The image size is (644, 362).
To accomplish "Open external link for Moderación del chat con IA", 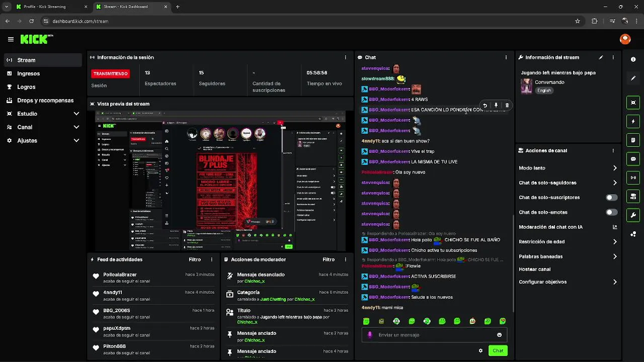I will [x=614, y=227].
